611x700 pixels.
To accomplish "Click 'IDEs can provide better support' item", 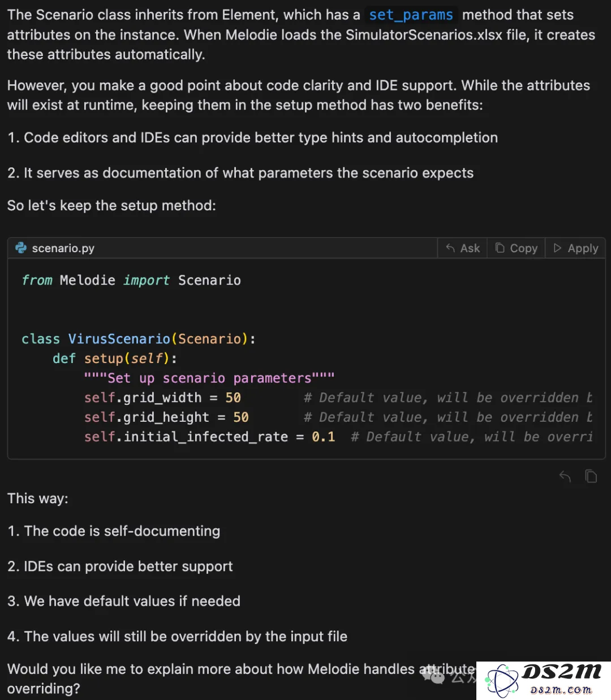I will 120,566.
